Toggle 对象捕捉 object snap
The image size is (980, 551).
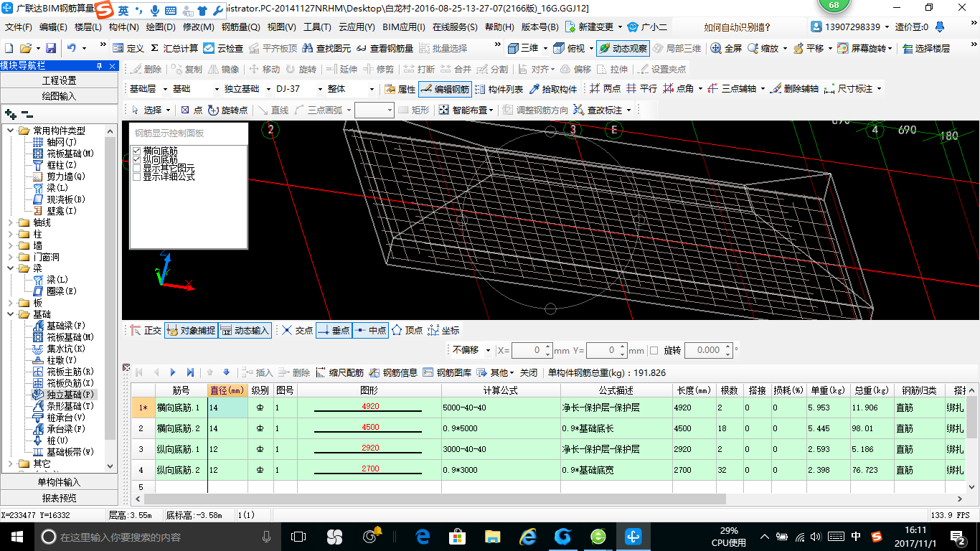[190, 330]
